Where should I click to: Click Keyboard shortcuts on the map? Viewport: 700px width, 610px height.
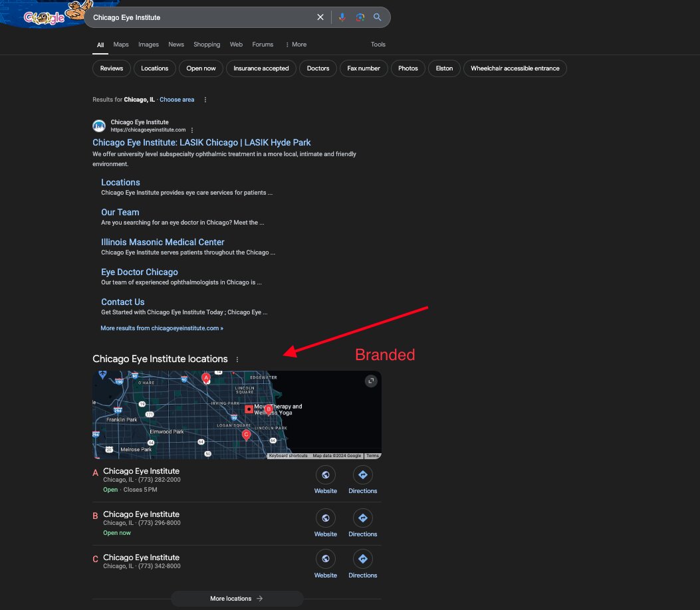288,456
